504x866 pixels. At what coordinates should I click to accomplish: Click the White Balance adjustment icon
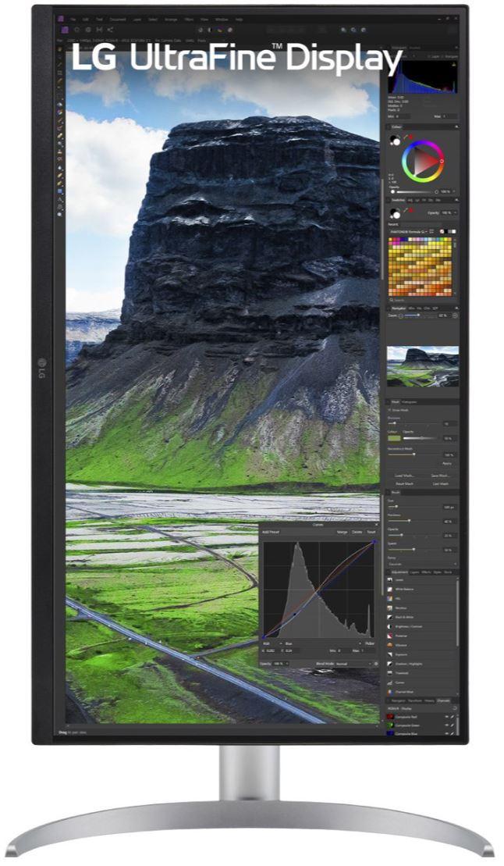click(390, 590)
